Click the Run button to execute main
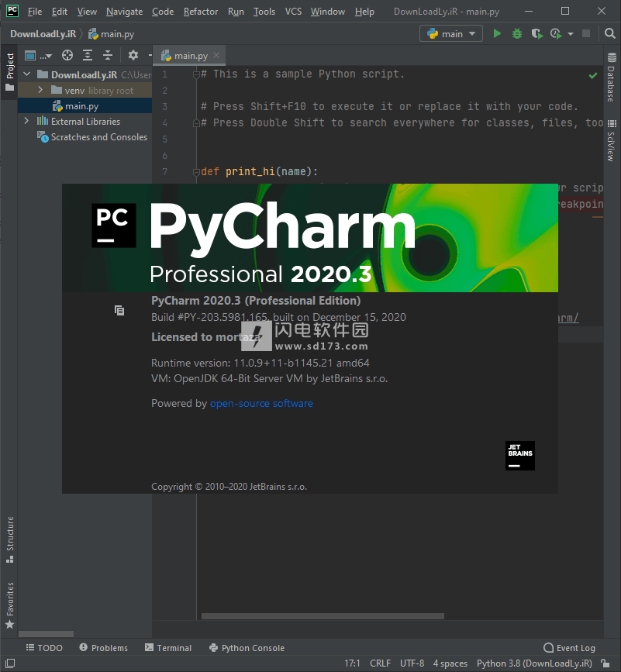Screen dimensions: 621x672 click(496, 33)
